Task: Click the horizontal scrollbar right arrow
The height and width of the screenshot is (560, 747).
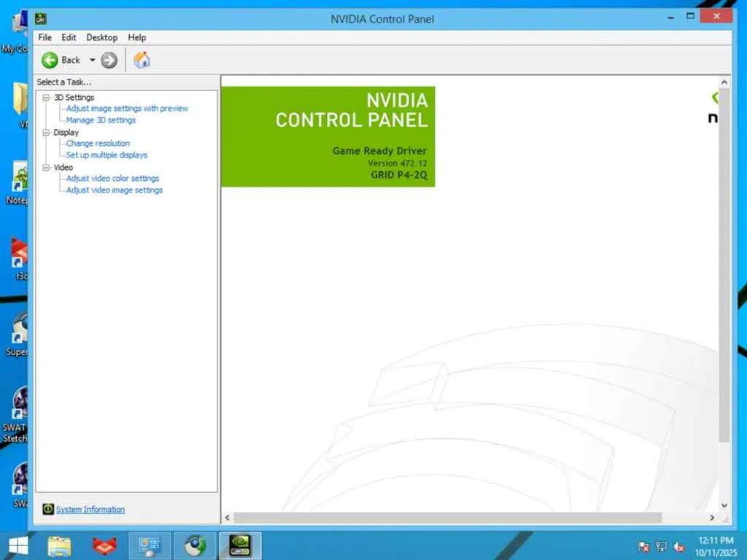Action: coord(712,518)
